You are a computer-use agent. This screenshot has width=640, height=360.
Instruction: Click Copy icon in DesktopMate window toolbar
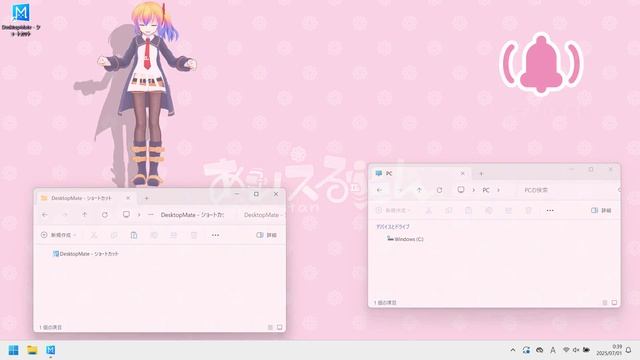114,235
